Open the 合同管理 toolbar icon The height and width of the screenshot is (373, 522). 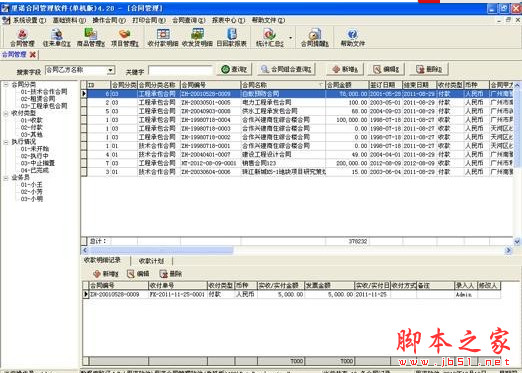[x=22, y=38]
